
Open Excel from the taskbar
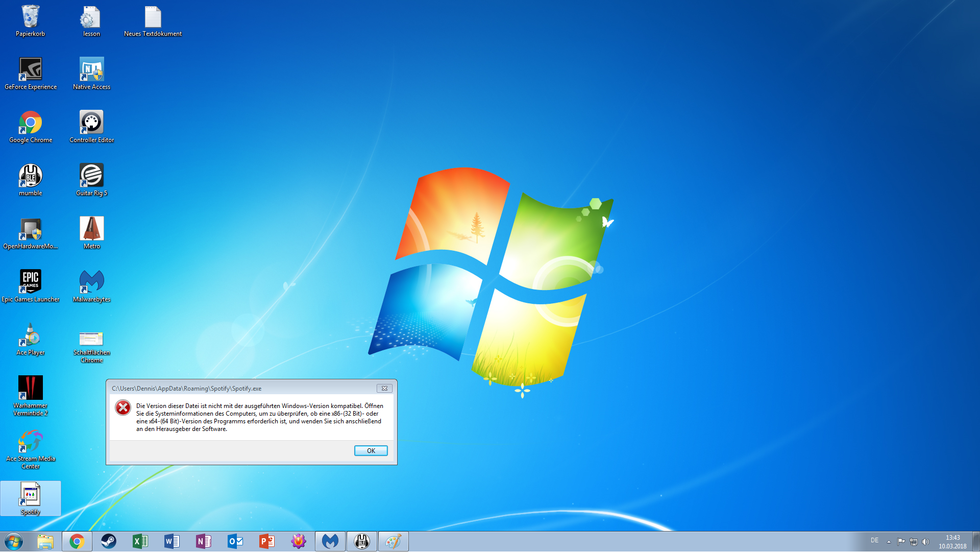pyautogui.click(x=140, y=541)
